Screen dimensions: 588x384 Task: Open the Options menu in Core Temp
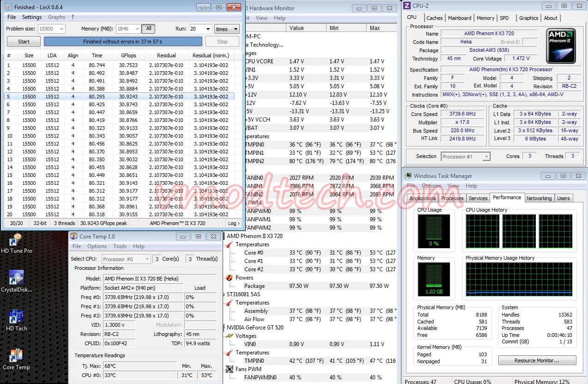97,246
